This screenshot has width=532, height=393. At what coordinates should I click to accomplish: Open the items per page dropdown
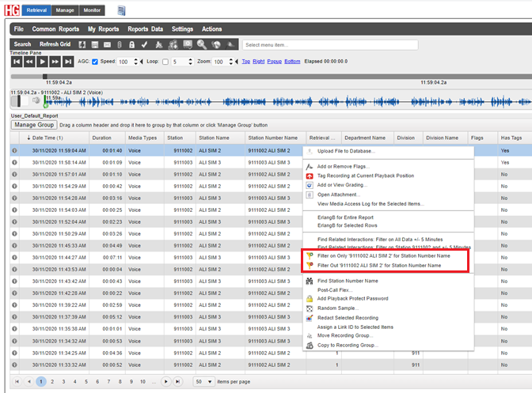(x=203, y=381)
